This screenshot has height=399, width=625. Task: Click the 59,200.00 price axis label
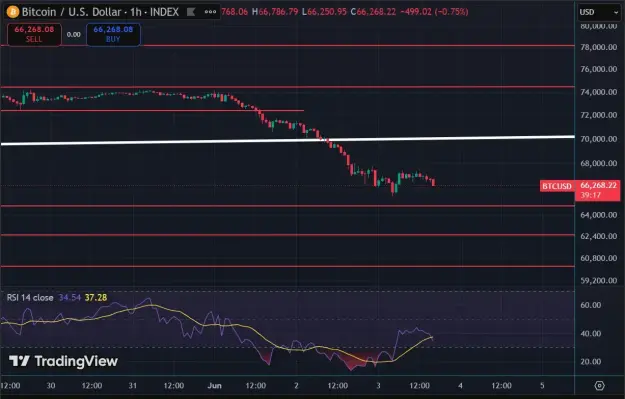pyautogui.click(x=599, y=281)
